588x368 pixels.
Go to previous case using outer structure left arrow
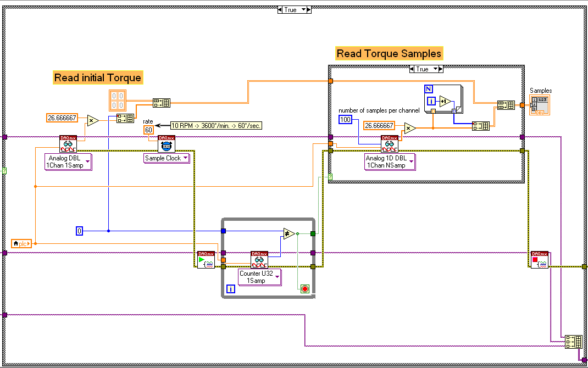(x=280, y=10)
